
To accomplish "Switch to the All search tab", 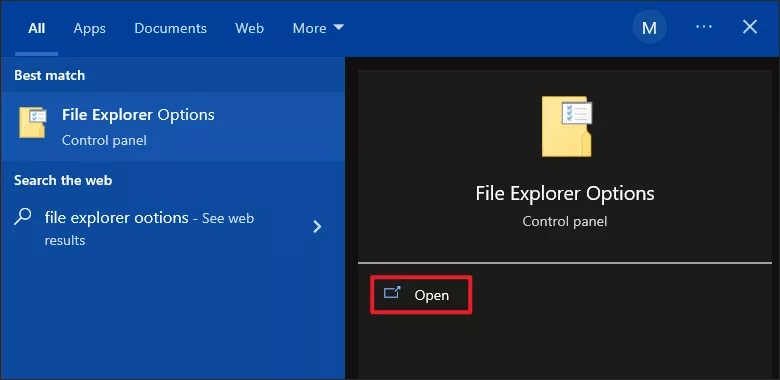I will coord(36,28).
